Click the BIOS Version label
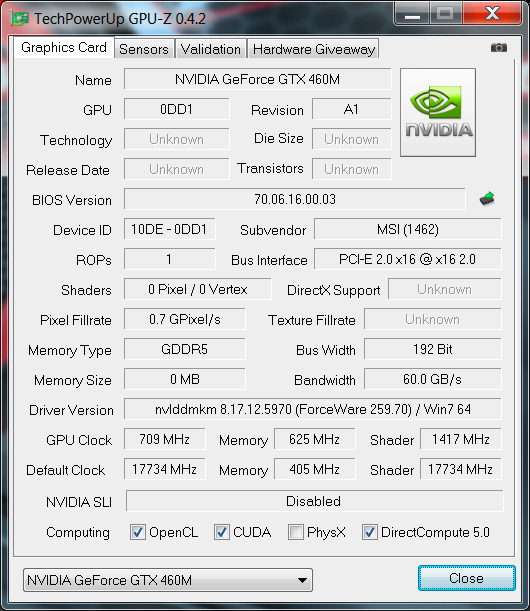Screen dimensions: 530x611 pyautogui.click(x=72, y=200)
